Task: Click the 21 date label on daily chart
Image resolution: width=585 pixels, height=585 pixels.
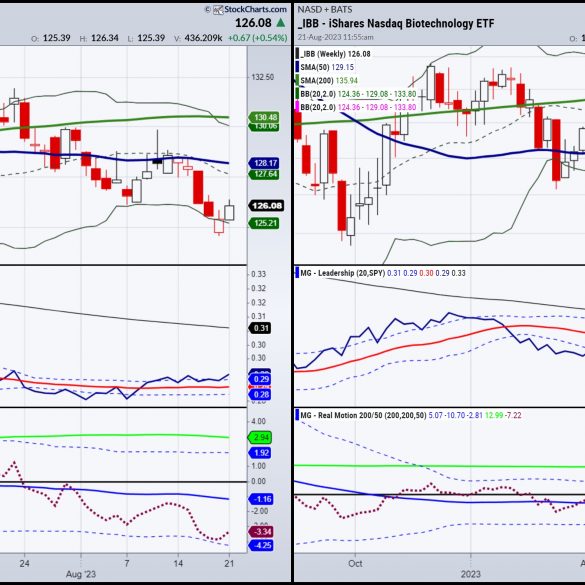Action: point(229,563)
